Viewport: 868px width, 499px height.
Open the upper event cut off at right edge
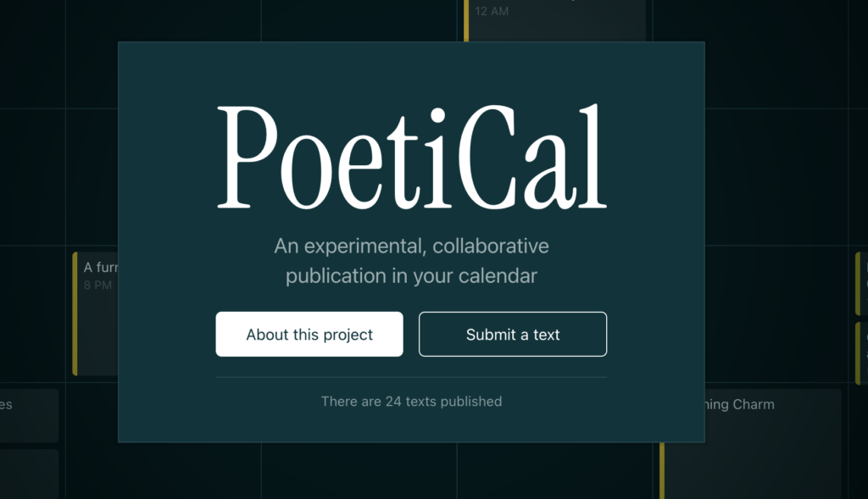pyautogui.click(x=862, y=283)
